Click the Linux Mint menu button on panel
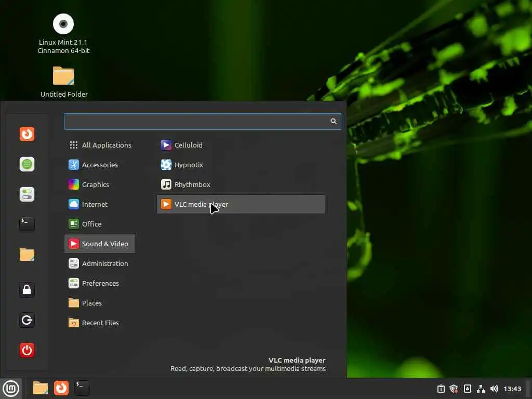The height and width of the screenshot is (399, 532). [x=11, y=389]
